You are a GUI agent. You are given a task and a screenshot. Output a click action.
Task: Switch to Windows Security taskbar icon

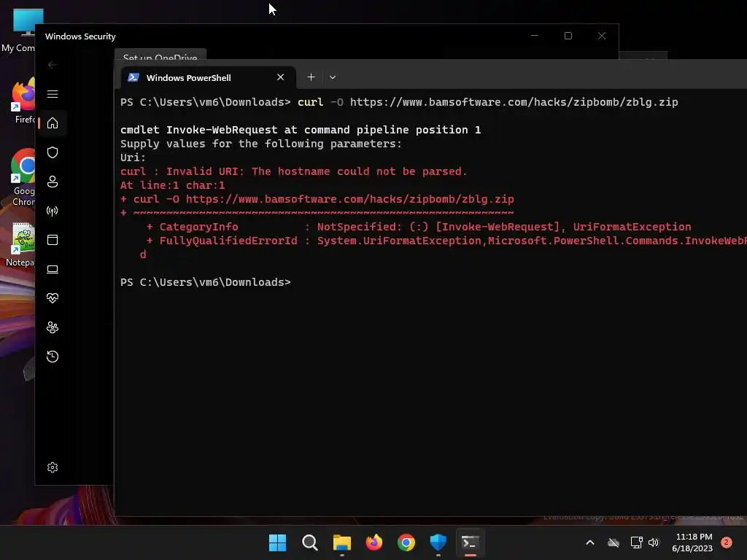point(438,542)
